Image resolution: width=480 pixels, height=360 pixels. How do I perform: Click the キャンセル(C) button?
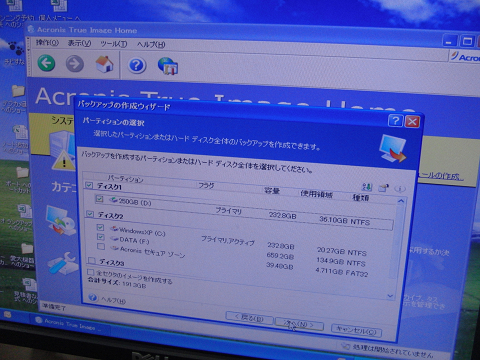point(356,331)
